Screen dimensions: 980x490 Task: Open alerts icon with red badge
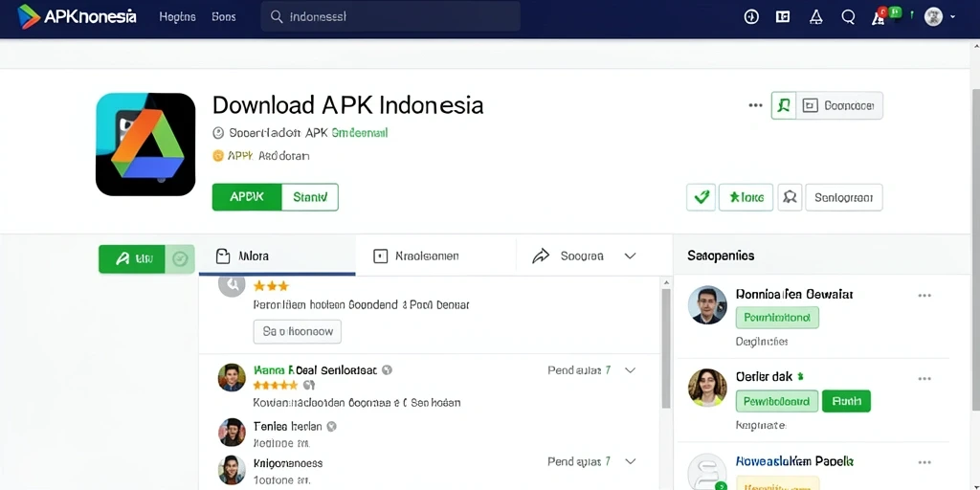coord(879,17)
